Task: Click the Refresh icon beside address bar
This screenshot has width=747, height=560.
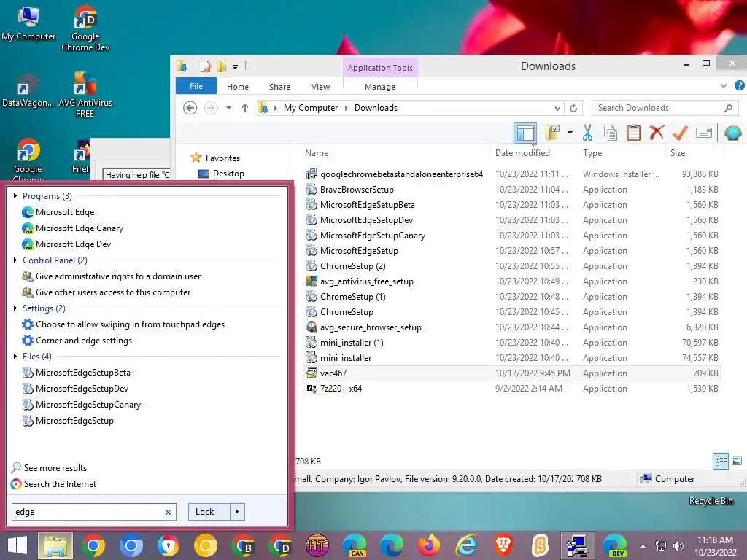Action: point(573,108)
